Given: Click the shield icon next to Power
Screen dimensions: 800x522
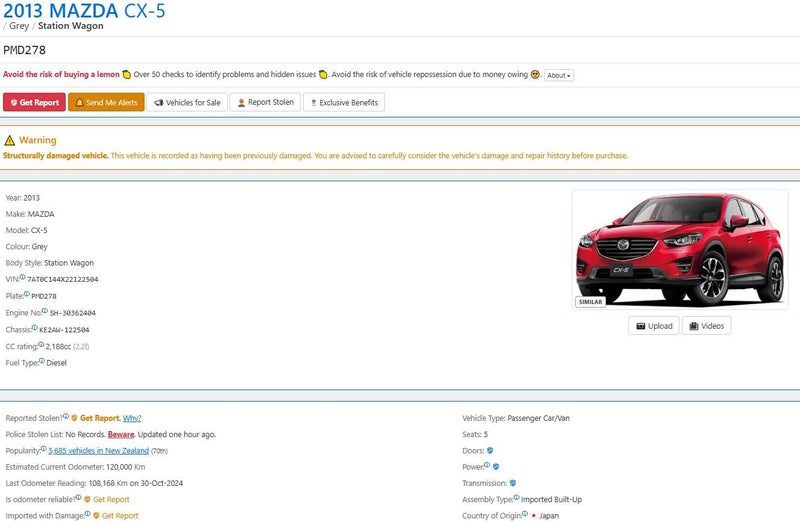Looking at the screenshot, I should pos(496,467).
